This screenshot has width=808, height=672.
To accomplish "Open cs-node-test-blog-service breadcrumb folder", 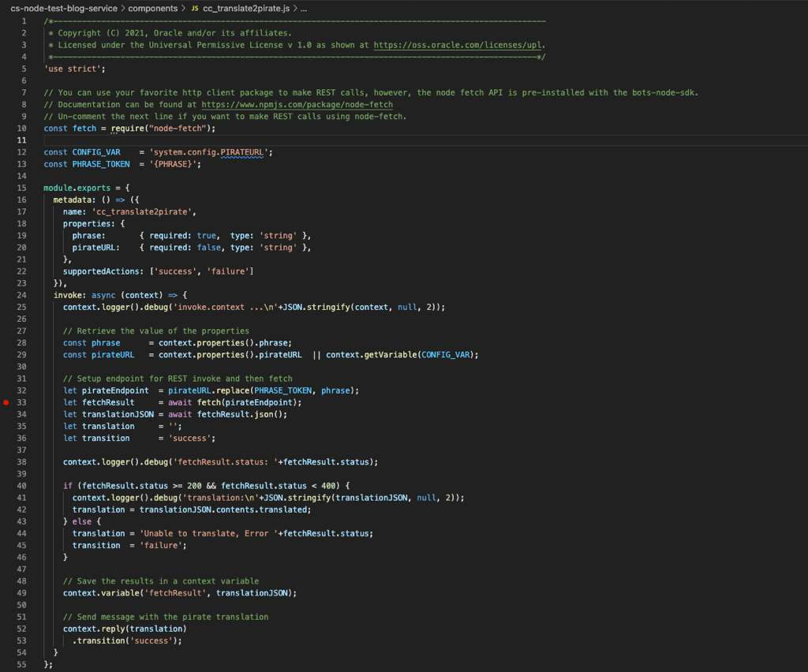I will tap(63, 8).
